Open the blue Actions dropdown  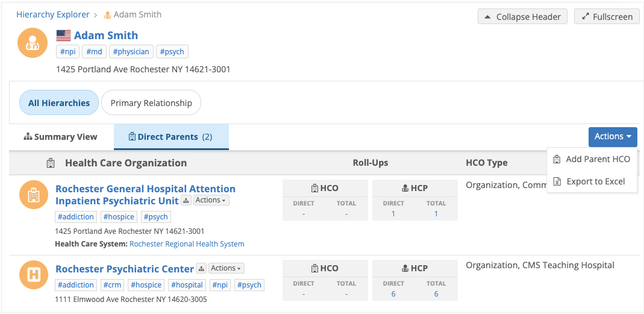612,137
